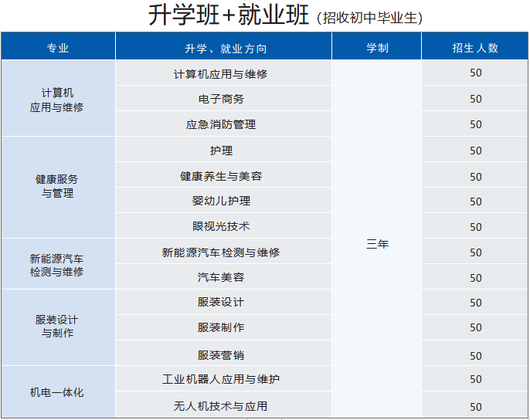Click the 专业 column header

point(58,48)
